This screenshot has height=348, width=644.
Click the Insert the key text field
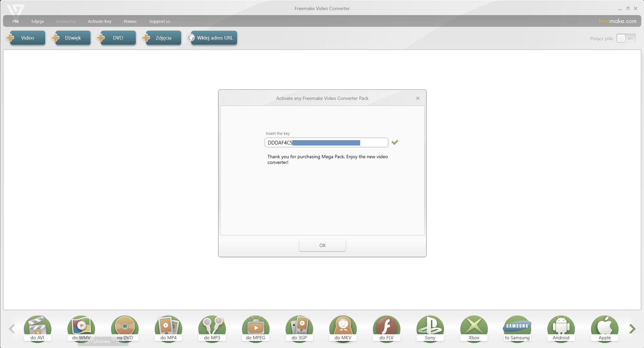(327, 142)
